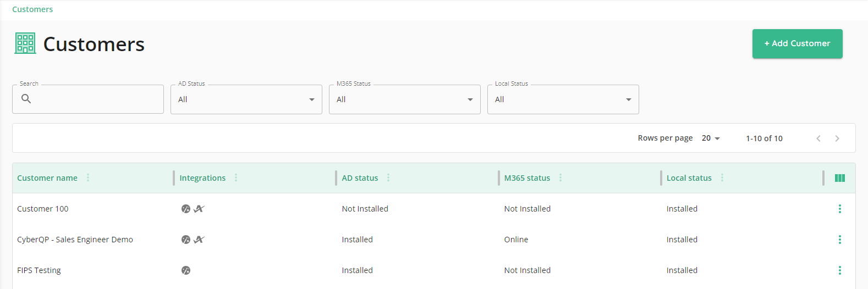The height and width of the screenshot is (289, 868).
Task: Expand the AD Status filter dropdown
Action: (246, 99)
